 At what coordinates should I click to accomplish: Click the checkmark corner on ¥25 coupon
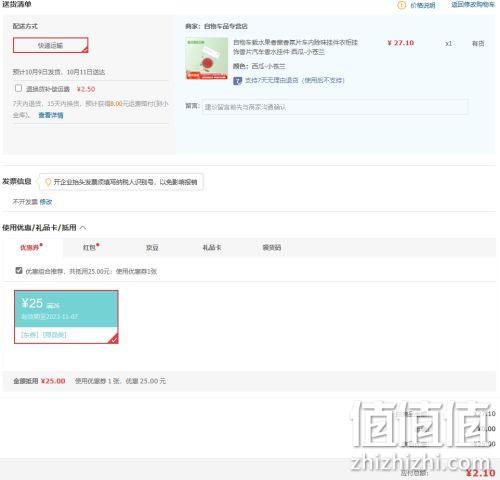point(114,339)
